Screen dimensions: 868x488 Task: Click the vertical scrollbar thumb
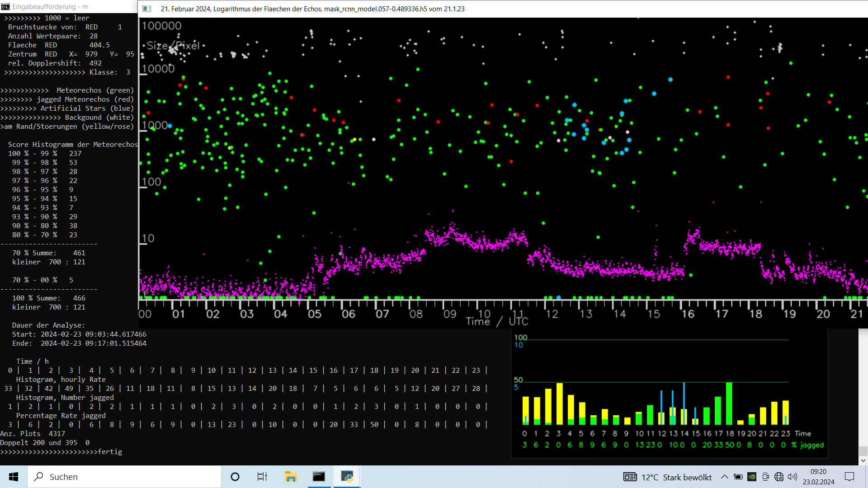click(863, 451)
